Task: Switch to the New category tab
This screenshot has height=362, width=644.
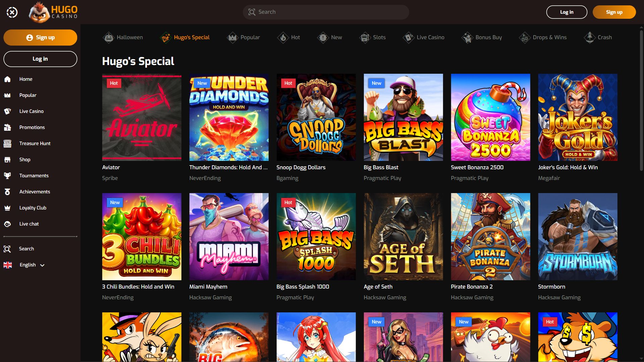Action: (330, 38)
